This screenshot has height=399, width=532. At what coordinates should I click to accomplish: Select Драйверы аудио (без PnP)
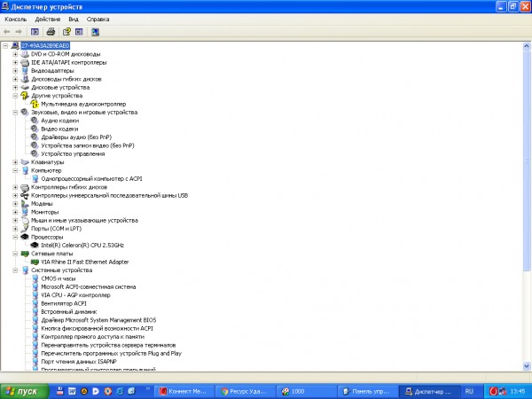coord(76,137)
